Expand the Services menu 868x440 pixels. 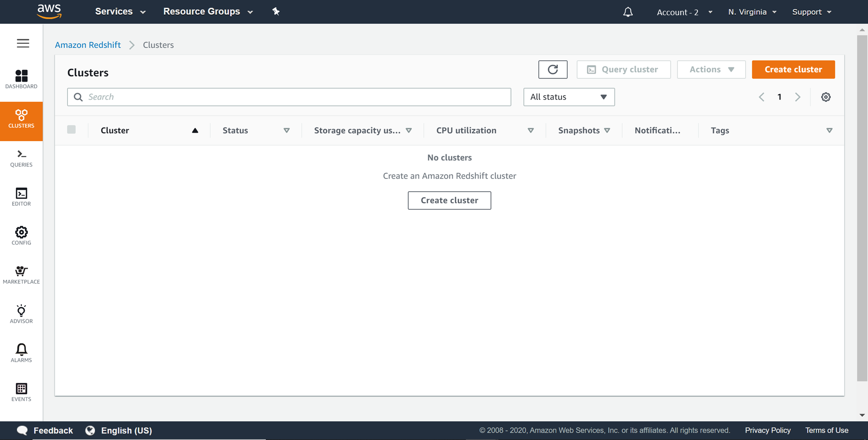120,12
